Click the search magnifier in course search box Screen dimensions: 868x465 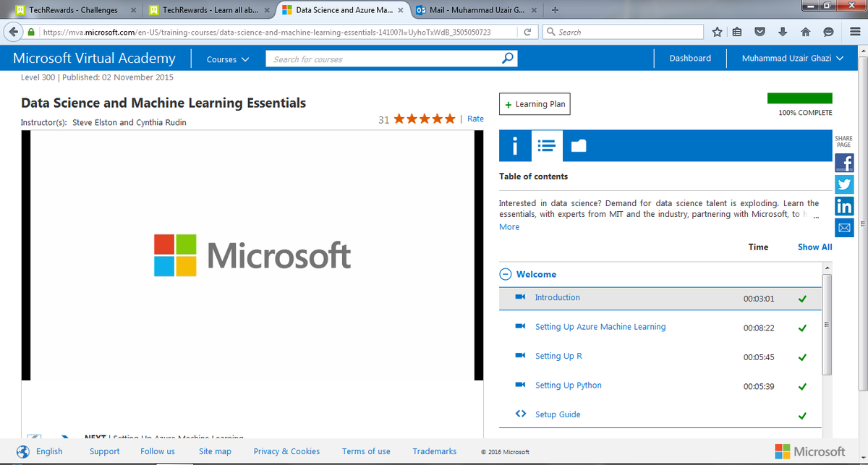click(508, 59)
